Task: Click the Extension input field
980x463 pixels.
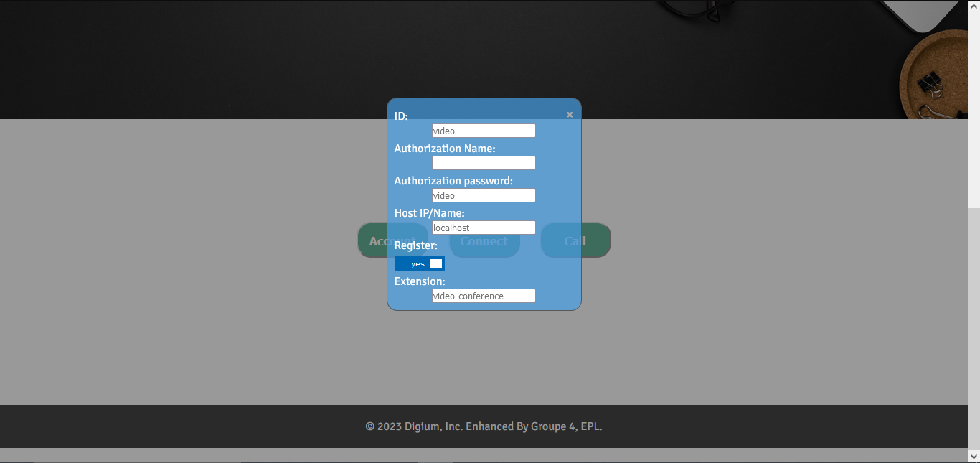Action: [484, 296]
